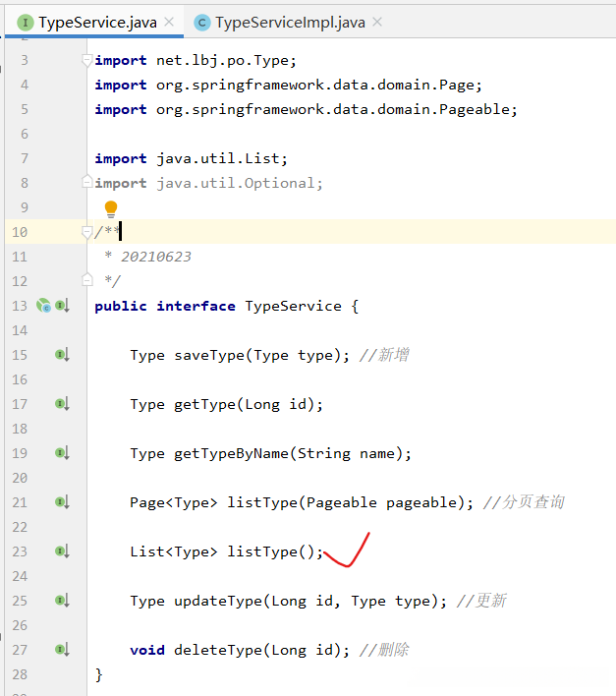Open implementation gutter icon for saveType
Image resolution: width=616 pixels, height=696 pixels.
(62, 355)
